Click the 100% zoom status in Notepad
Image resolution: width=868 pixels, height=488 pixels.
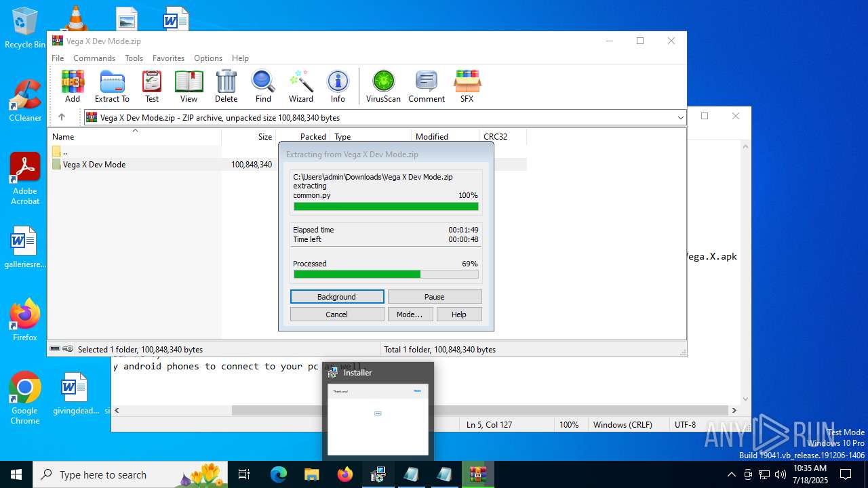(x=569, y=425)
